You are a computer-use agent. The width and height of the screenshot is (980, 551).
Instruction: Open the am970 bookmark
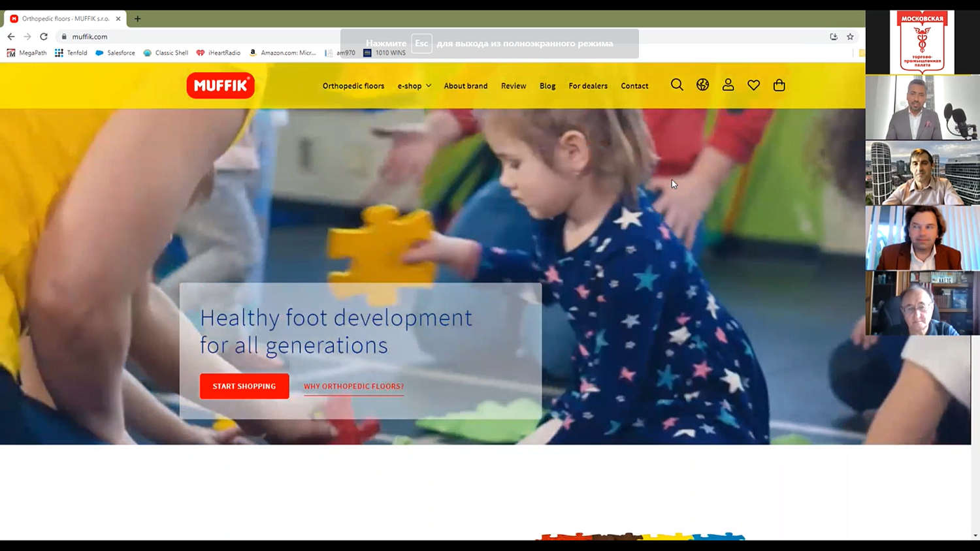[340, 53]
